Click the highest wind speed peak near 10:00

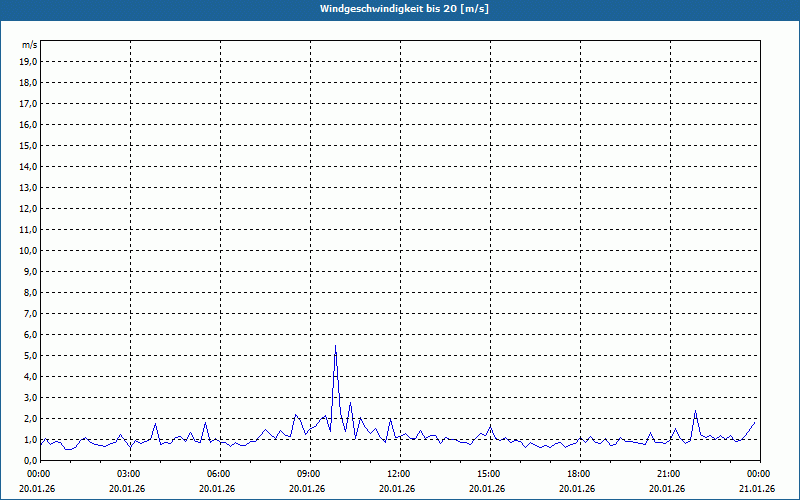[x=335, y=346]
